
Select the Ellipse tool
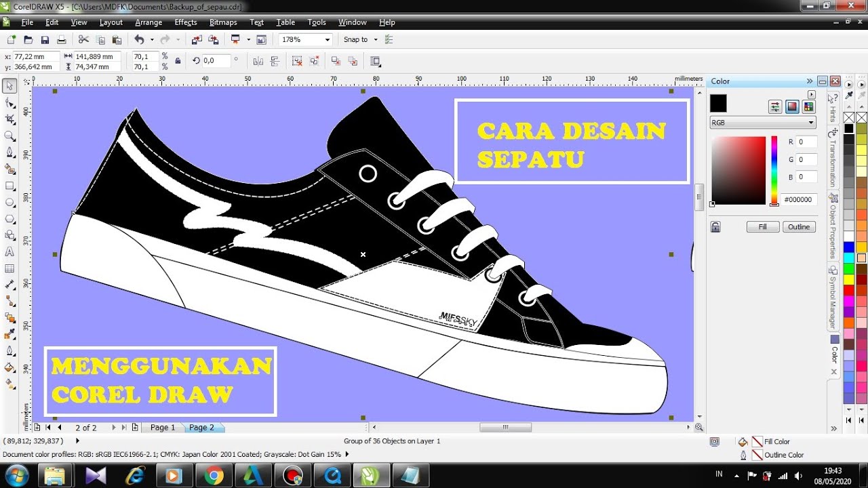tap(9, 202)
